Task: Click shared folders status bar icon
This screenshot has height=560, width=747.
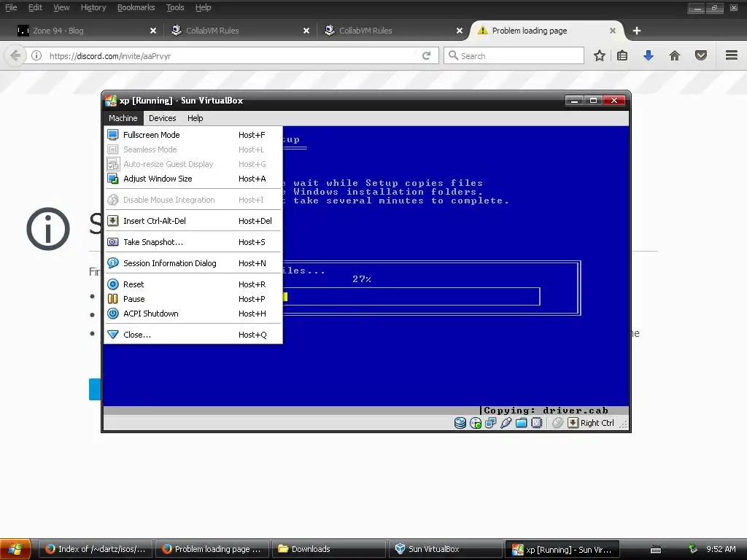Action: [521, 423]
